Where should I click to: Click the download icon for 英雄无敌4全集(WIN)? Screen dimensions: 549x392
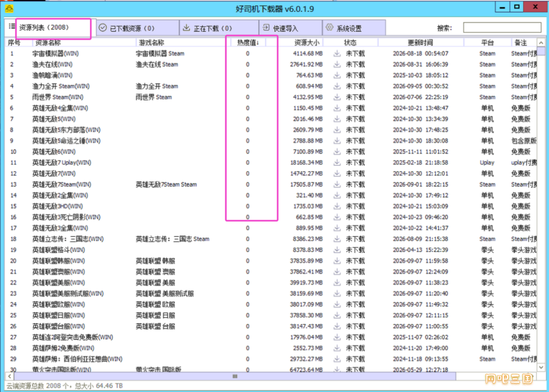click(x=337, y=108)
